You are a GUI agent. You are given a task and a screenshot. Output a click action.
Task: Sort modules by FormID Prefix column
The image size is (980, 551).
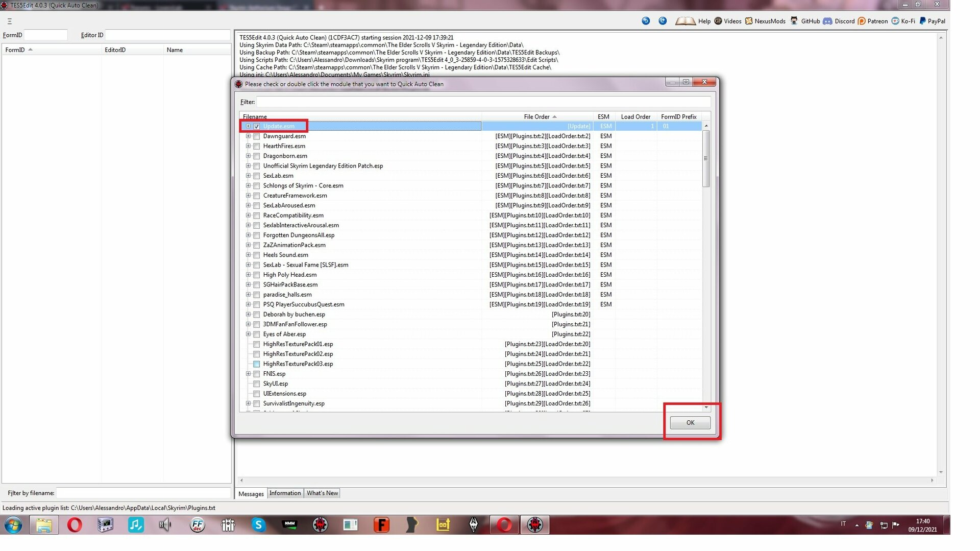pyautogui.click(x=679, y=117)
